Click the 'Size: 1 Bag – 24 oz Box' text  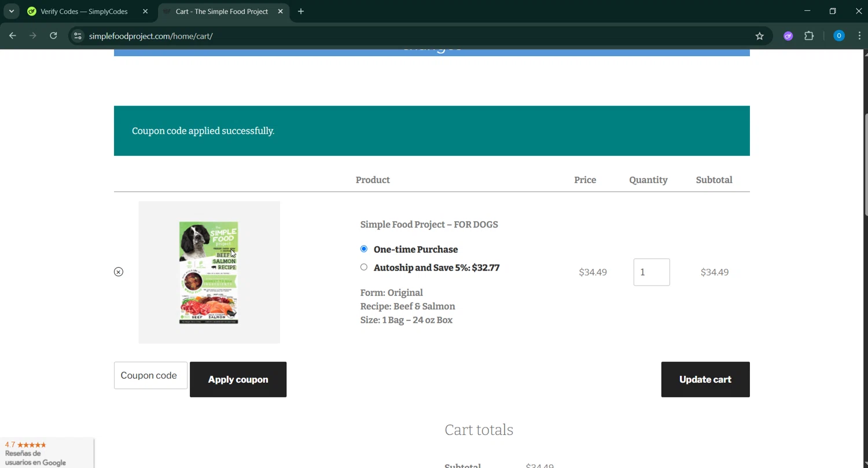[x=406, y=320]
